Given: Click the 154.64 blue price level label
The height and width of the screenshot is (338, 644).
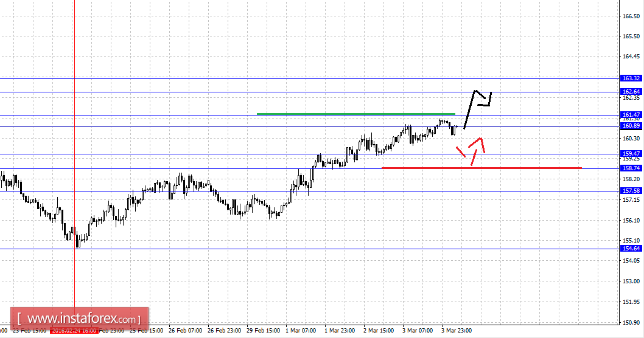Looking at the screenshot, I should (631, 249).
